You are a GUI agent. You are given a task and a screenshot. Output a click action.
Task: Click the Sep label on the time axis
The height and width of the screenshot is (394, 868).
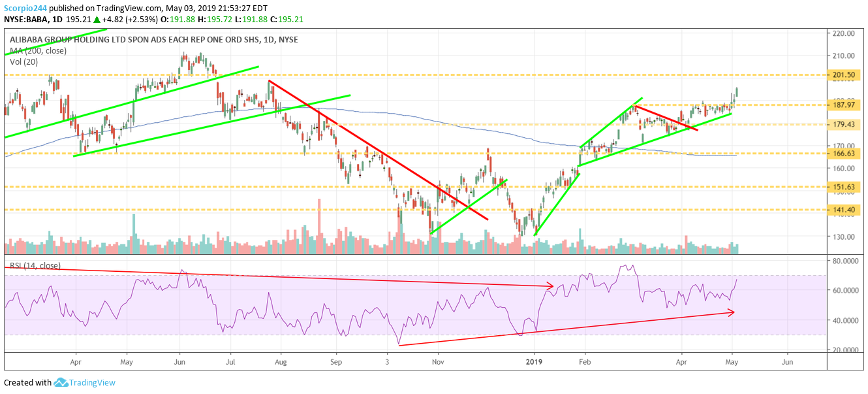335,361
